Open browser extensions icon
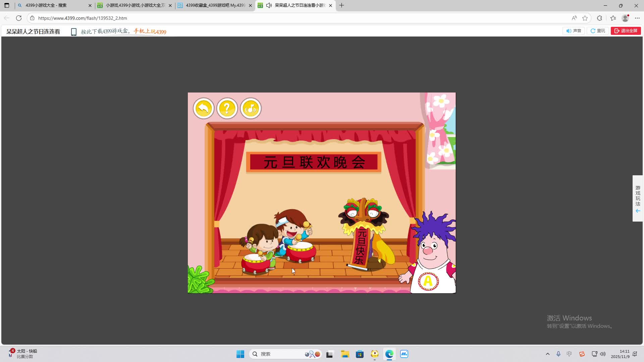Image resolution: width=644 pixels, height=362 pixels. pyautogui.click(x=599, y=18)
